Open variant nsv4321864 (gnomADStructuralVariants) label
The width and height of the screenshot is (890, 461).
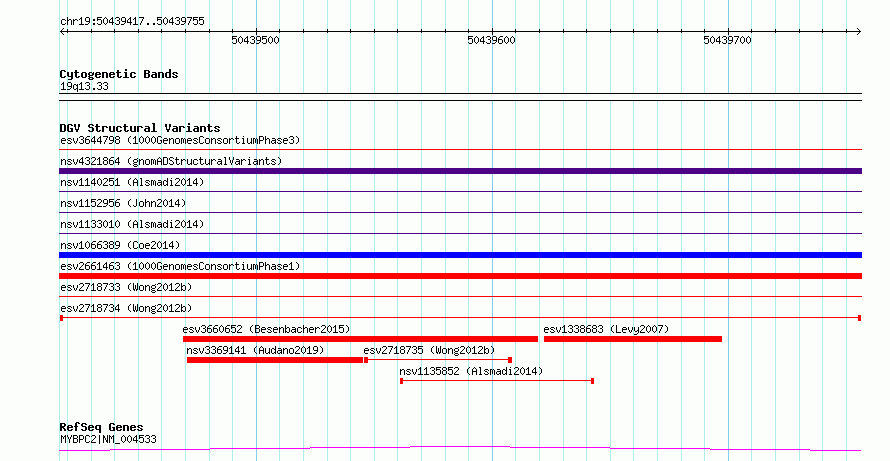click(171, 161)
